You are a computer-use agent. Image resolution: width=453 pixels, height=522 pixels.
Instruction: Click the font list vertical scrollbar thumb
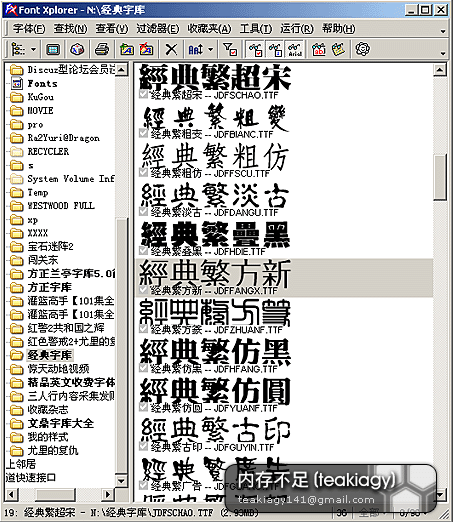pyautogui.click(x=440, y=177)
